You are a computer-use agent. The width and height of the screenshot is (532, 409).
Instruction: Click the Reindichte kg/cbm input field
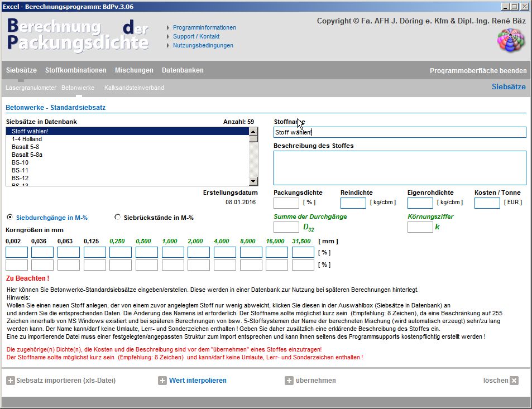tap(353, 203)
